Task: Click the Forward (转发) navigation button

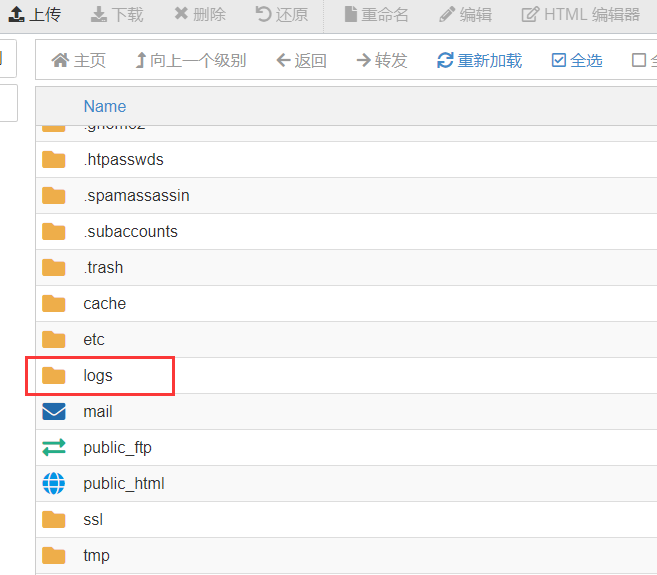Action: [x=382, y=61]
